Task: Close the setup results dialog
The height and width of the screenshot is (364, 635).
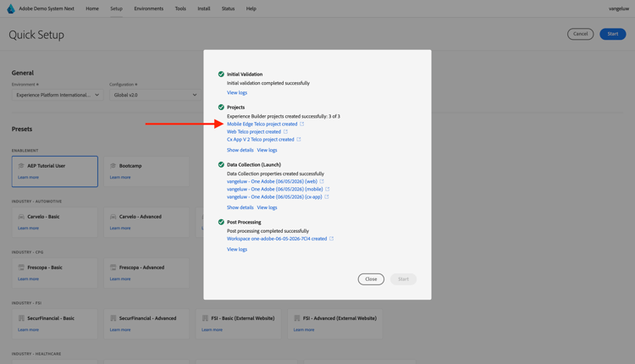Action: coord(371,279)
